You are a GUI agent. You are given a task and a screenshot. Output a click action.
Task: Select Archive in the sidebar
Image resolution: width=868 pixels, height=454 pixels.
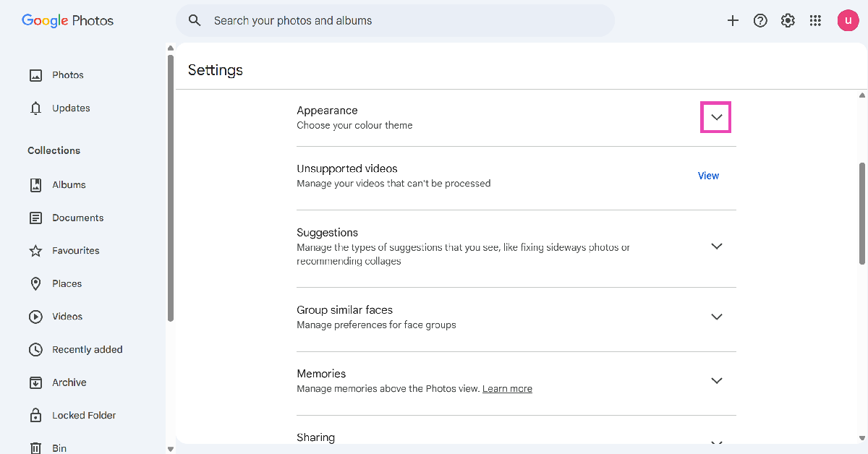(x=69, y=382)
